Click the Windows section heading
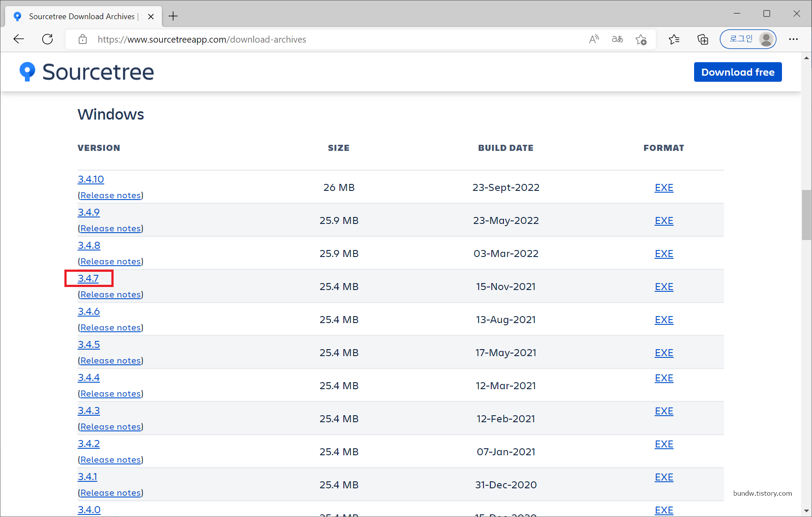 111,114
